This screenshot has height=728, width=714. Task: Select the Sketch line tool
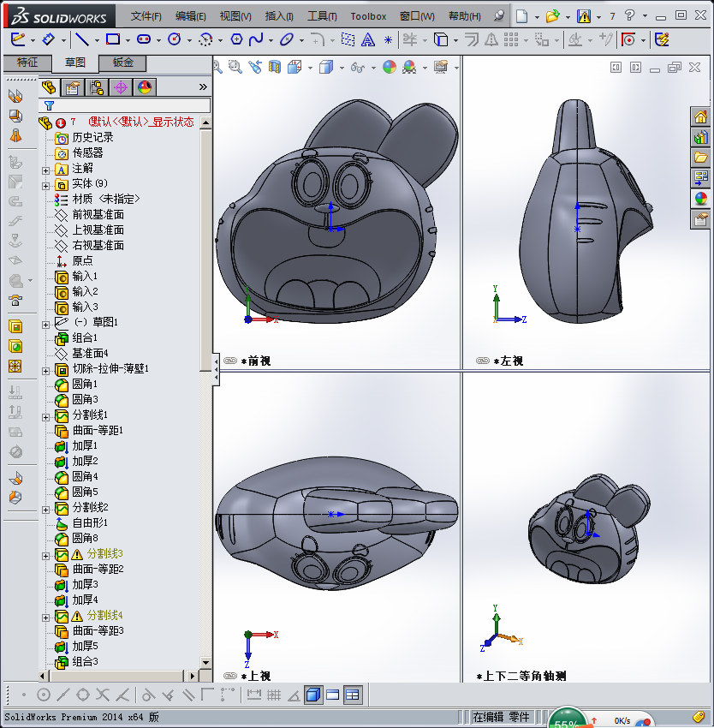pyautogui.click(x=82, y=39)
